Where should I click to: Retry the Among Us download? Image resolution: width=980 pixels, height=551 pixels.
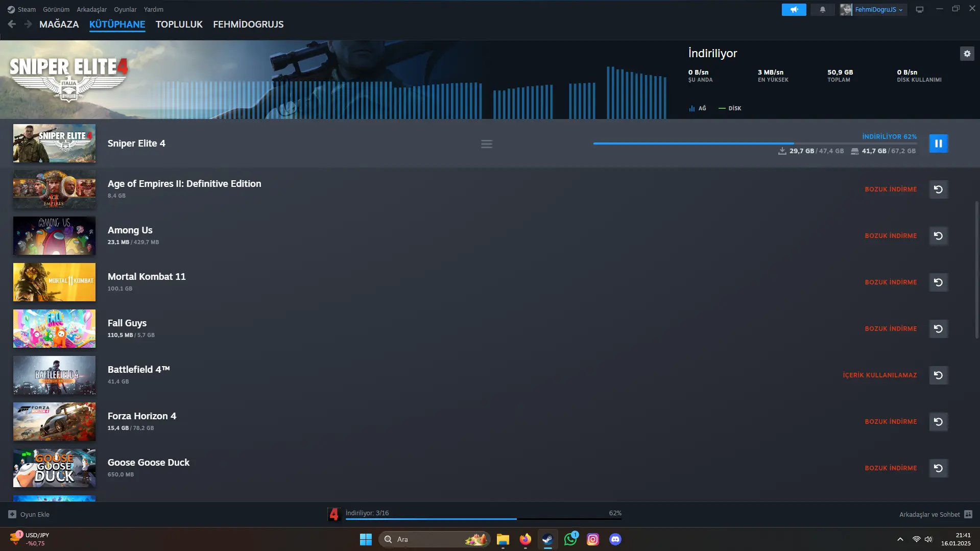coord(938,236)
